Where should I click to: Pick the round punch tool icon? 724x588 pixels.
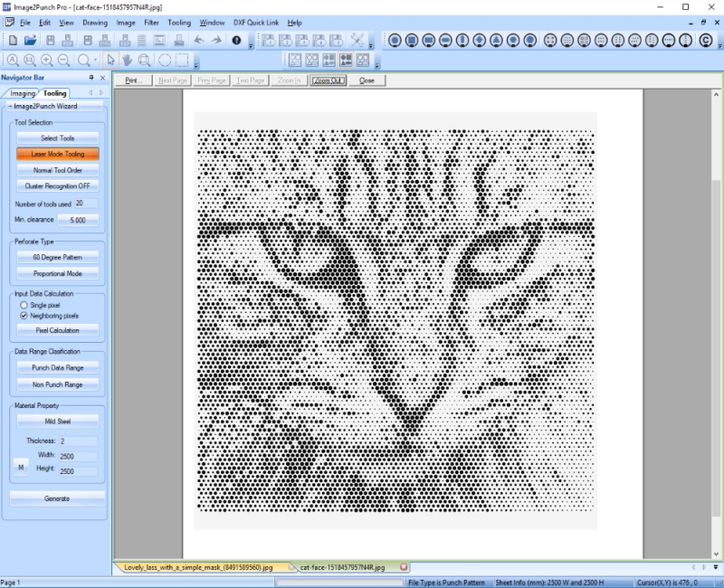(395, 41)
